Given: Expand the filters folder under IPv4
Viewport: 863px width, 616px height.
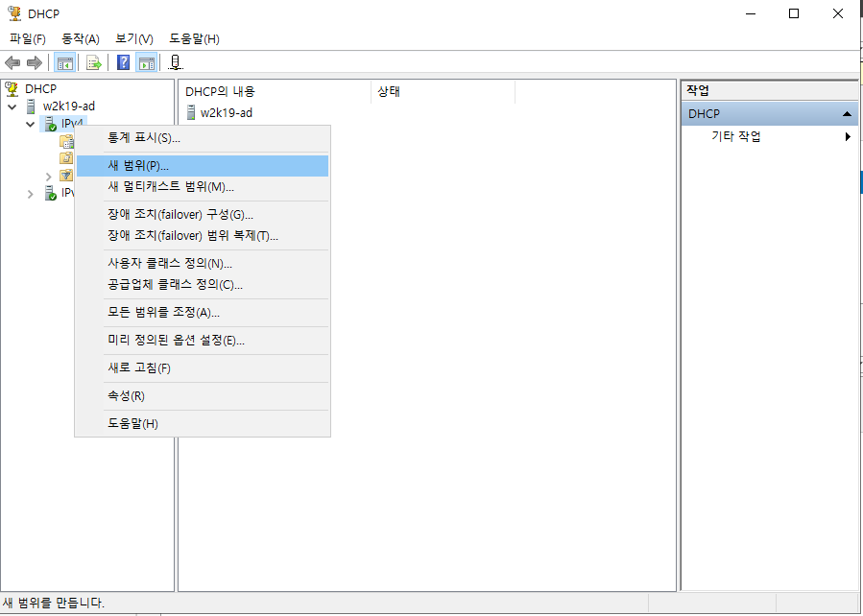Looking at the screenshot, I should point(48,177).
